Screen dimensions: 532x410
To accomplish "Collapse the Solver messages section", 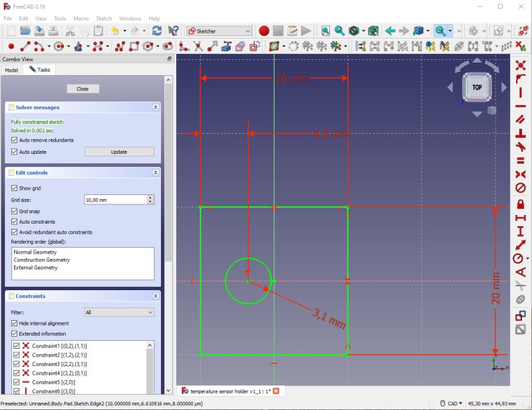I will pyautogui.click(x=156, y=107).
